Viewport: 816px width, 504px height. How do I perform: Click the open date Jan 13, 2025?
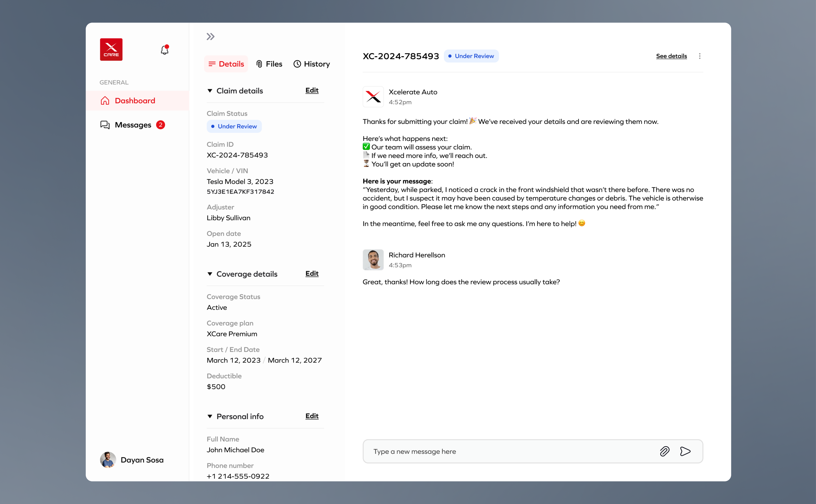[229, 244]
